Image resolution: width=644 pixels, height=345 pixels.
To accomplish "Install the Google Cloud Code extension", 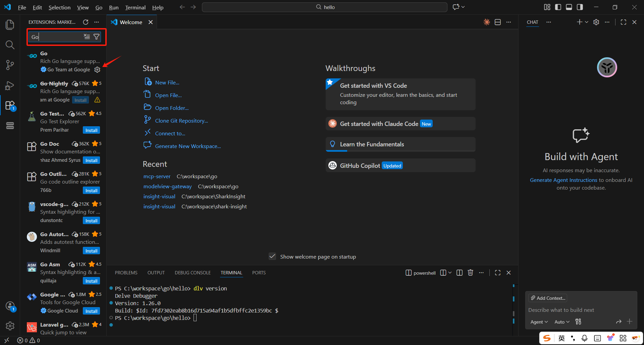I will pos(91,311).
